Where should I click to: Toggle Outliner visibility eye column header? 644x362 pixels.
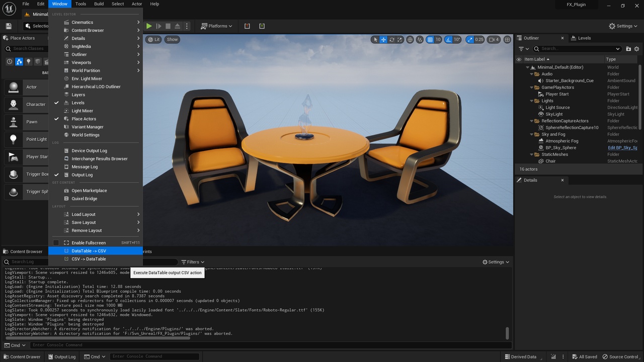(x=519, y=59)
